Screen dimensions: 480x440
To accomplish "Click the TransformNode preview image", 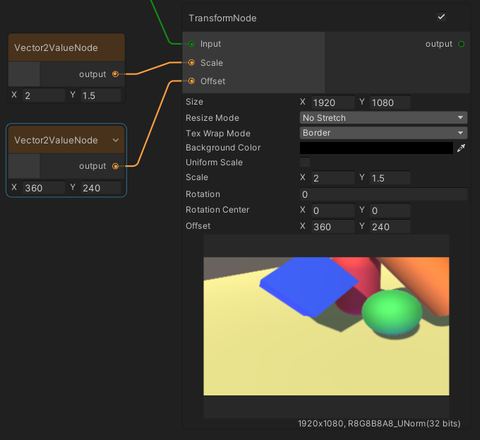I will pyautogui.click(x=326, y=326).
